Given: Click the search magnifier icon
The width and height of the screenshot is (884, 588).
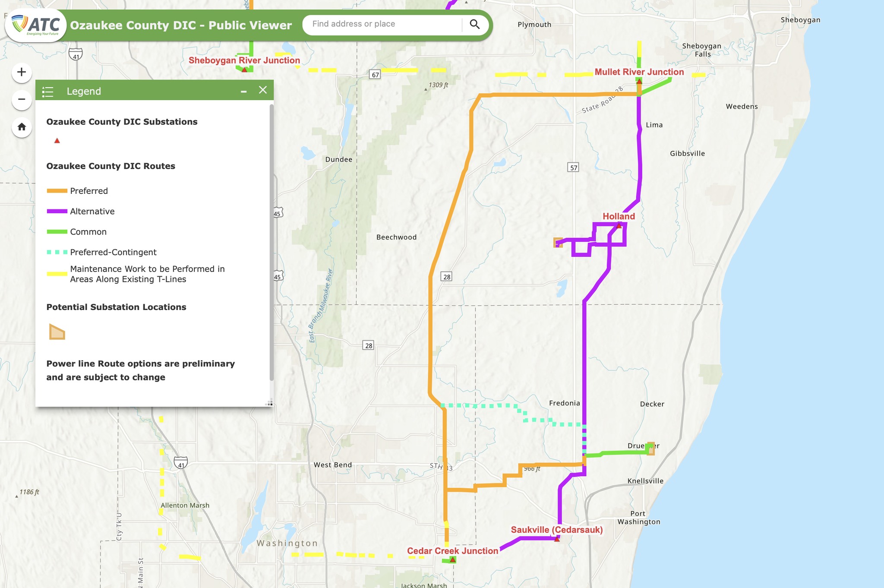Looking at the screenshot, I should (x=475, y=24).
